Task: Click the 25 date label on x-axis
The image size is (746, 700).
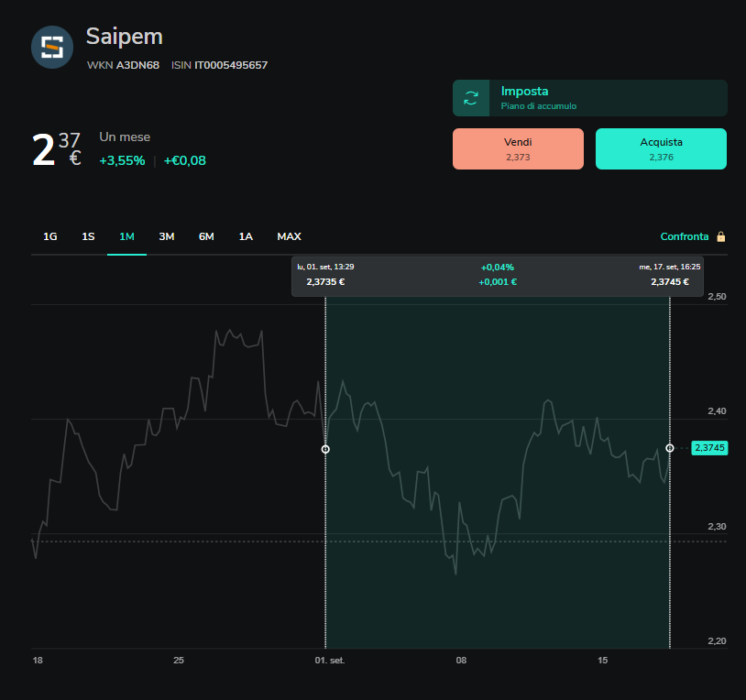Action: 179,660
